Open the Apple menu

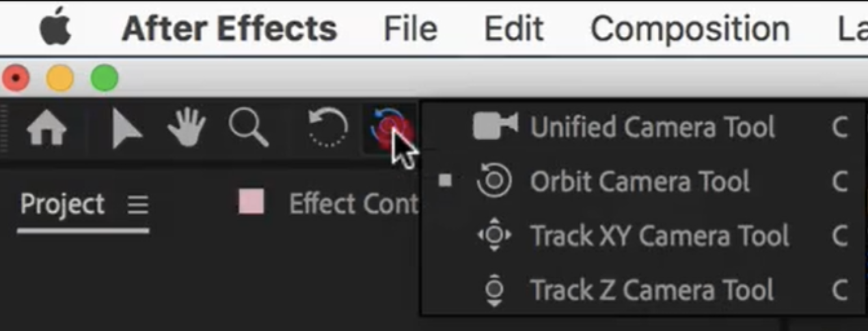coord(56,29)
